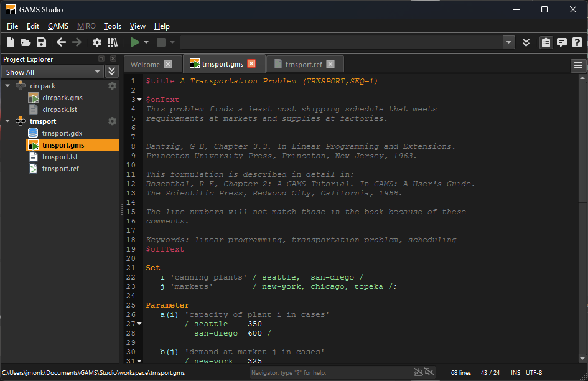Navigate back with the left arrow icon

[x=61, y=42]
